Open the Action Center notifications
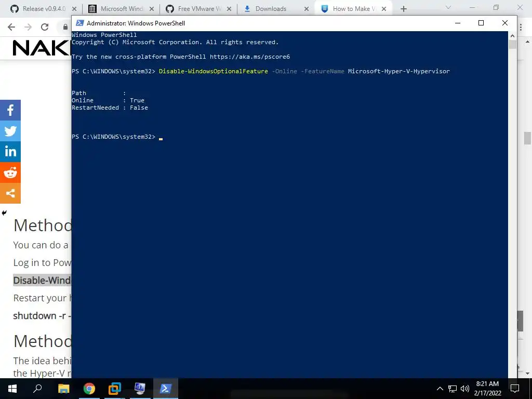The height and width of the screenshot is (399, 532). pos(515,389)
